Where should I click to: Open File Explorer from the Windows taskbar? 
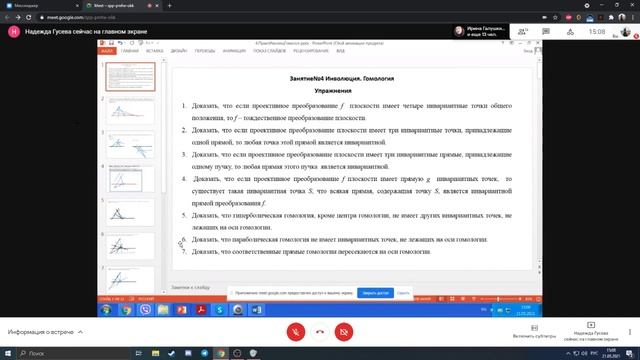156,353
